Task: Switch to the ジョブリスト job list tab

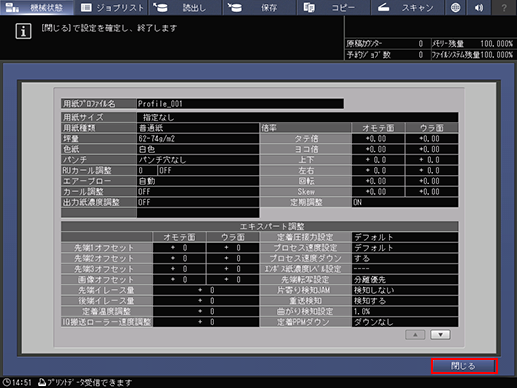Action: [x=111, y=7]
